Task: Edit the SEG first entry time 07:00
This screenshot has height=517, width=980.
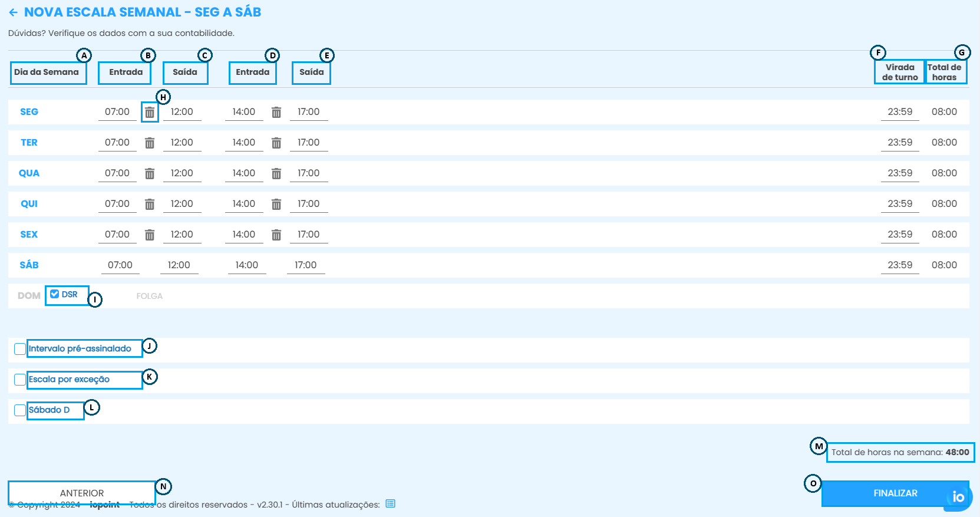Action: (117, 112)
